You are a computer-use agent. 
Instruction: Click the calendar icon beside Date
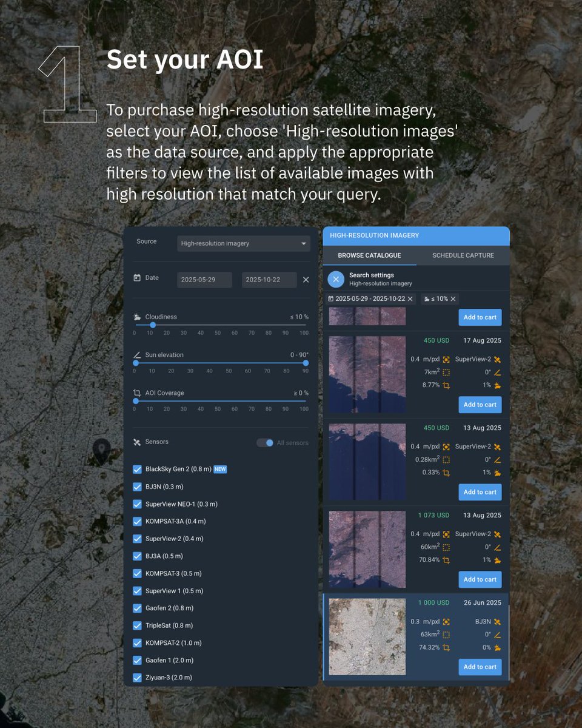tap(137, 278)
